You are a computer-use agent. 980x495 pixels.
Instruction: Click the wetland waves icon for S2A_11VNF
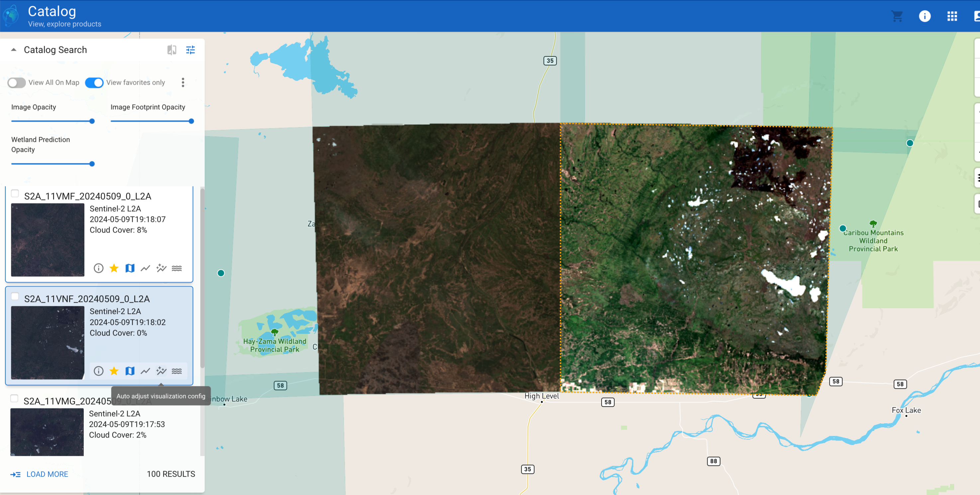click(x=177, y=371)
